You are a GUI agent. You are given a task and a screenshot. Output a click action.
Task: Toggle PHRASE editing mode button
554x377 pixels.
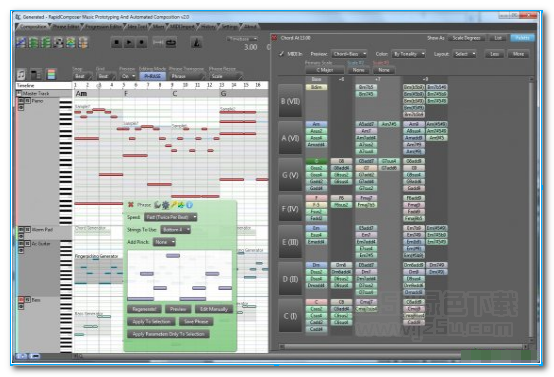[152, 76]
